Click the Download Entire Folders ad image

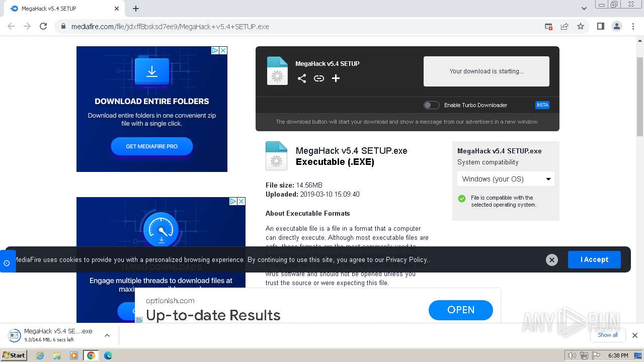[x=152, y=109]
